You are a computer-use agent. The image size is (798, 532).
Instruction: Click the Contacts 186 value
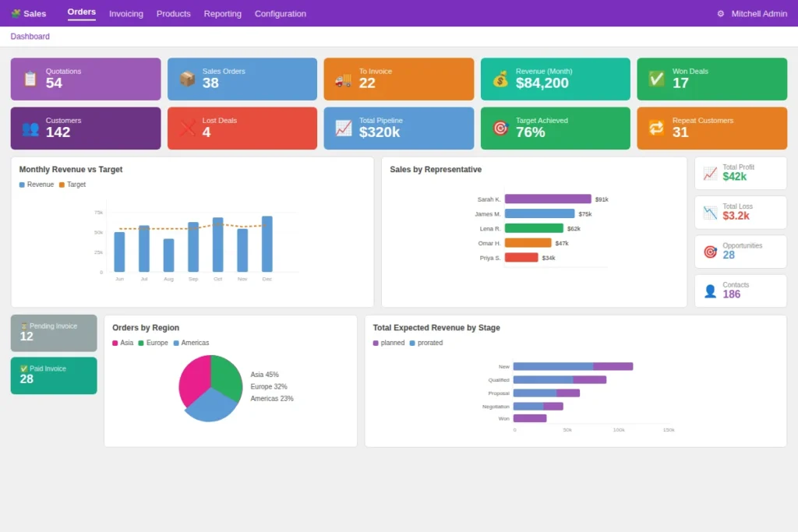[x=731, y=294]
